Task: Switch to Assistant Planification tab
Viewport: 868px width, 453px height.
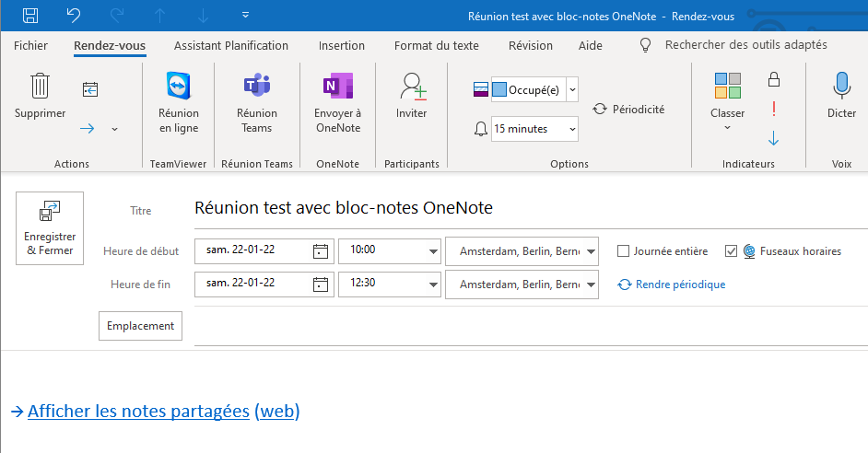Action: click(x=231, y=45)
